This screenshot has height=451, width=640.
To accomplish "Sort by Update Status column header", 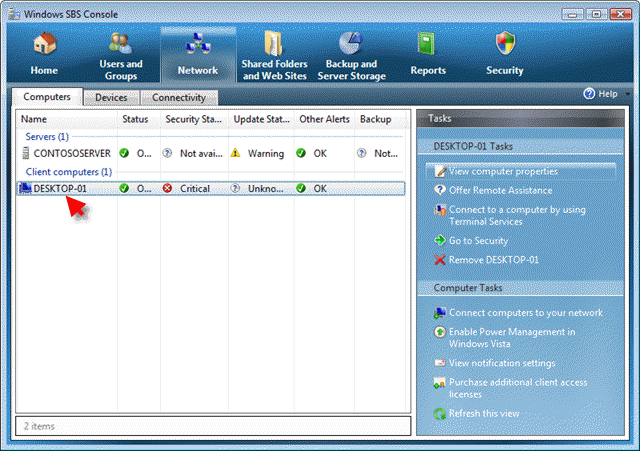I will 261,119.
